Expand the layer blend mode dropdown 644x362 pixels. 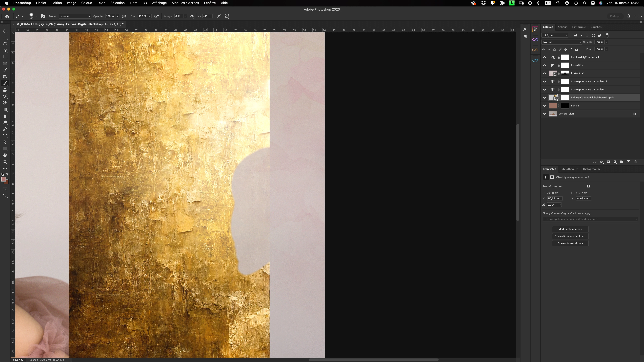click(562, 42)
